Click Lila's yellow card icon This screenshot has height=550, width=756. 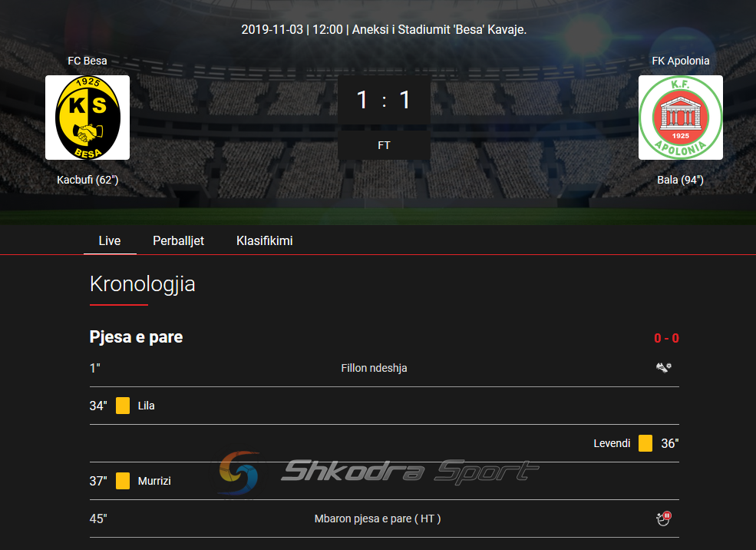click(x=123, y=406)
